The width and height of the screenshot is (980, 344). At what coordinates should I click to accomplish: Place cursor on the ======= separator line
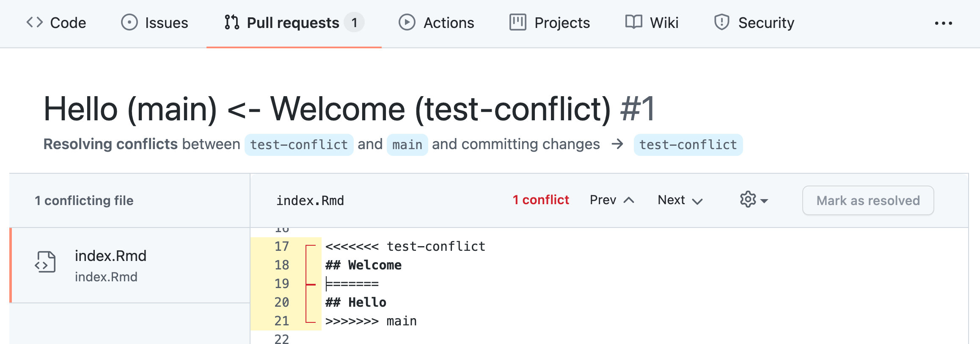coord(352,284)
